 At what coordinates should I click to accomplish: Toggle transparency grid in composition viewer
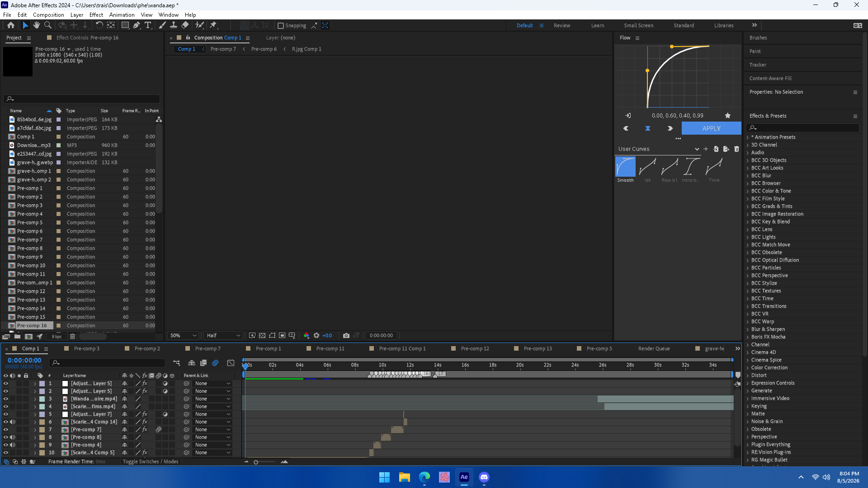click(262, 336)
